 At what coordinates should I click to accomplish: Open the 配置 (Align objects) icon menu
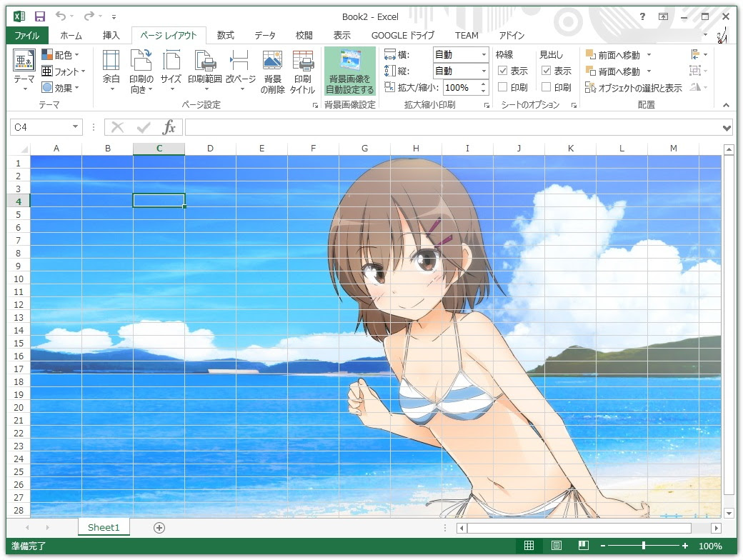coord(699,54)
